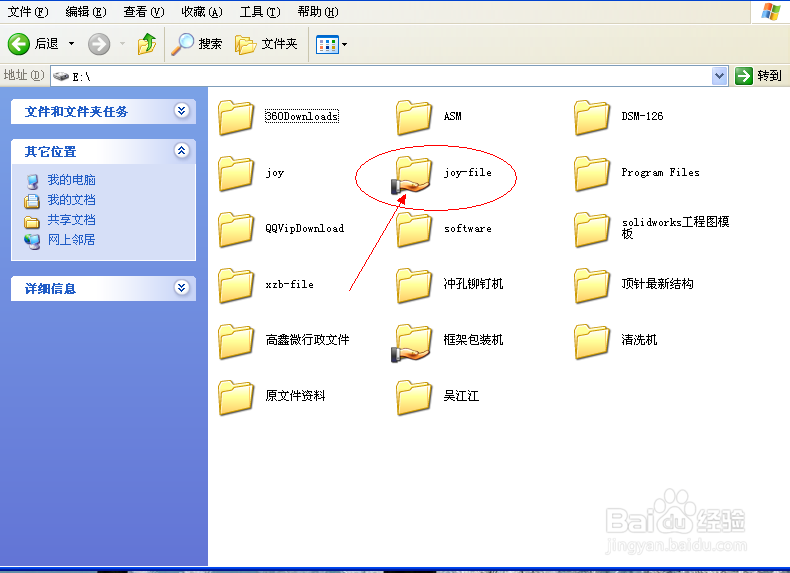Click the joy-file folder name text
The height and width of the screenshot is (573, 790).
(468, 173)
